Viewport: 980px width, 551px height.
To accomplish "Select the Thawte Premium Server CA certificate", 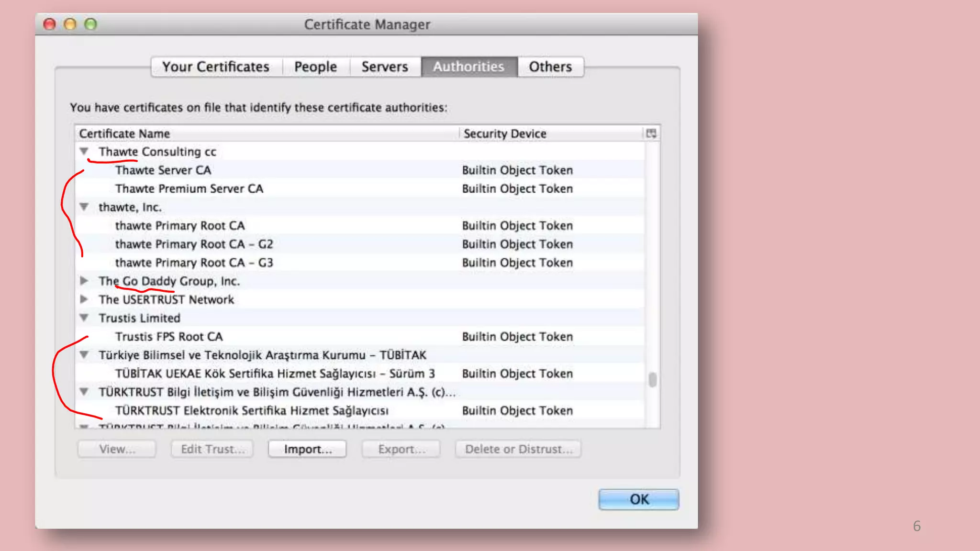I will click(x=189, y=189).
